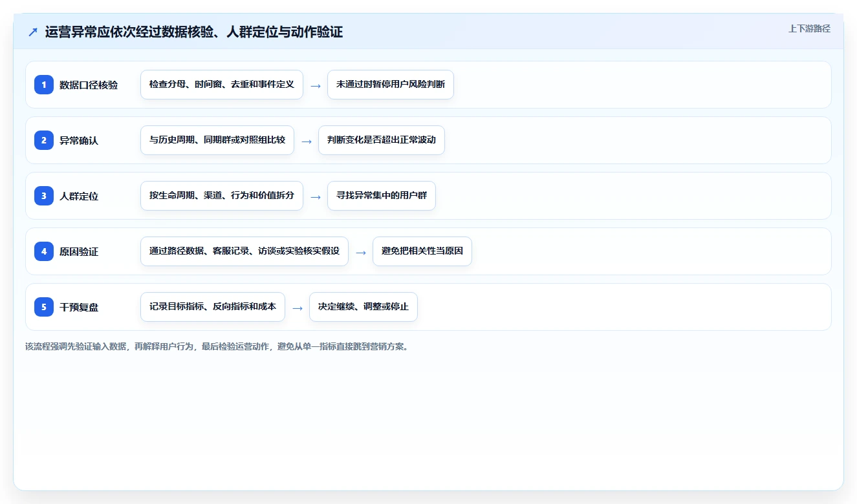Click the arrow in the 异常确认 row
Screen dimensions: 857x504
tap(307, 141)
